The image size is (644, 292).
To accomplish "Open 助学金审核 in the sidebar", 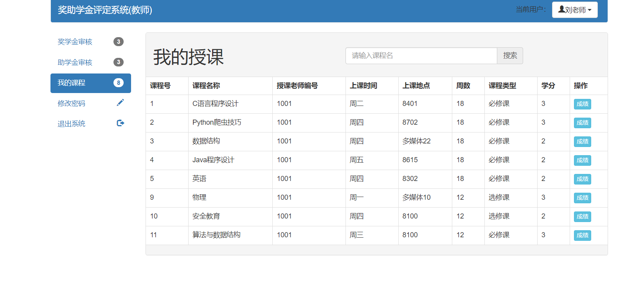I will [x=91, y=63].
